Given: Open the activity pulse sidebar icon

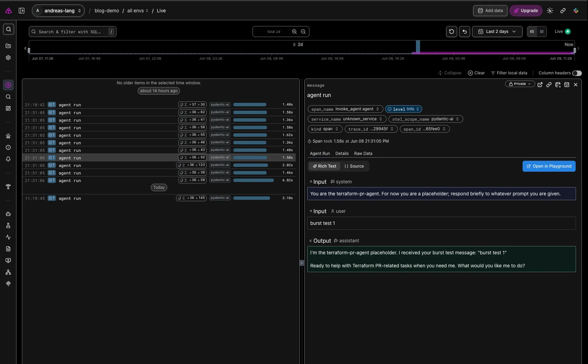Looking at the screenshot, I should pyautogui.click(x=8, y=237).
